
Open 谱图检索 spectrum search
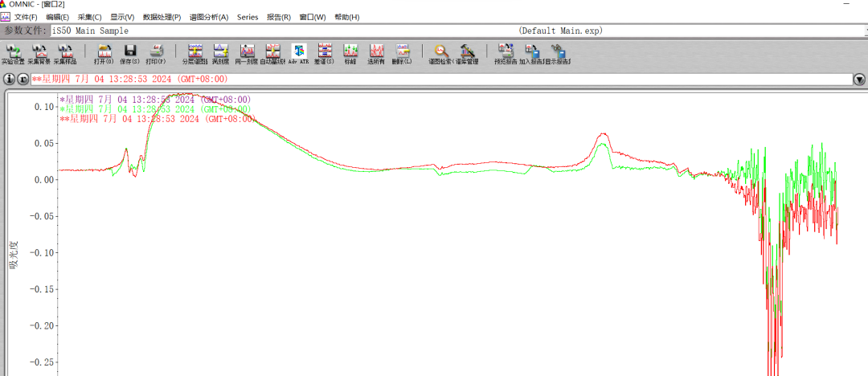(x=440, y=54)
